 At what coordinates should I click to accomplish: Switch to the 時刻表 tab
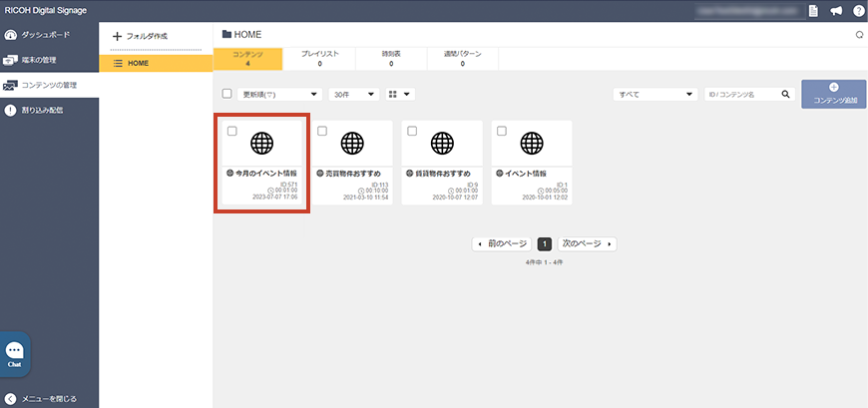click(x=391, y=58)
